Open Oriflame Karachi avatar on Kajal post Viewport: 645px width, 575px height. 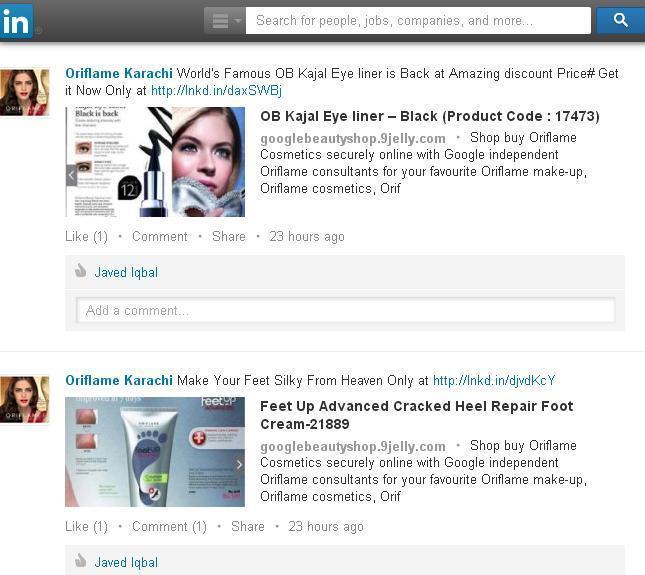click(25, 93)
